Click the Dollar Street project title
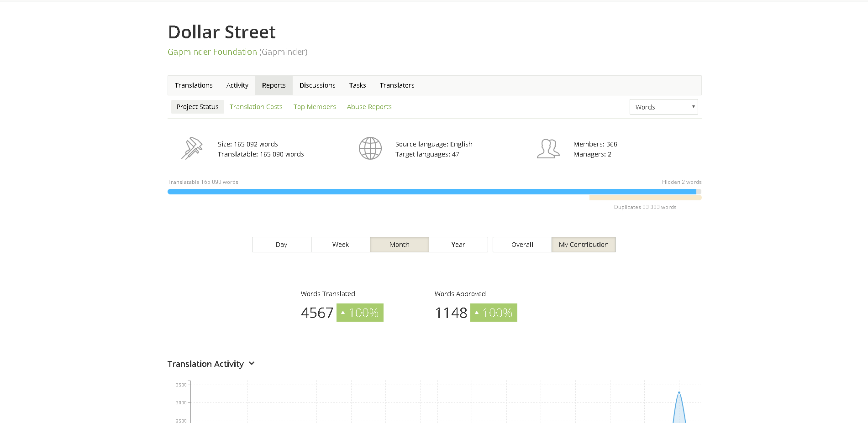868x423 pixels. coord(222,32)
